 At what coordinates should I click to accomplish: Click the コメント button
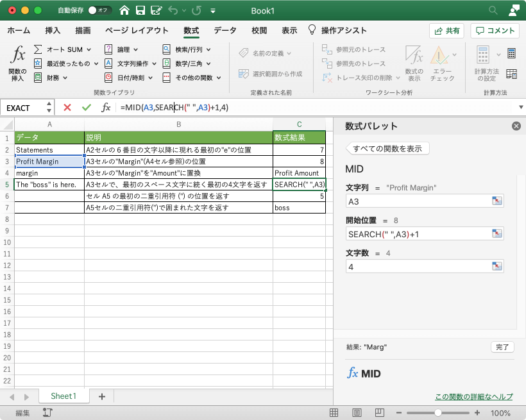pos(495,31)
